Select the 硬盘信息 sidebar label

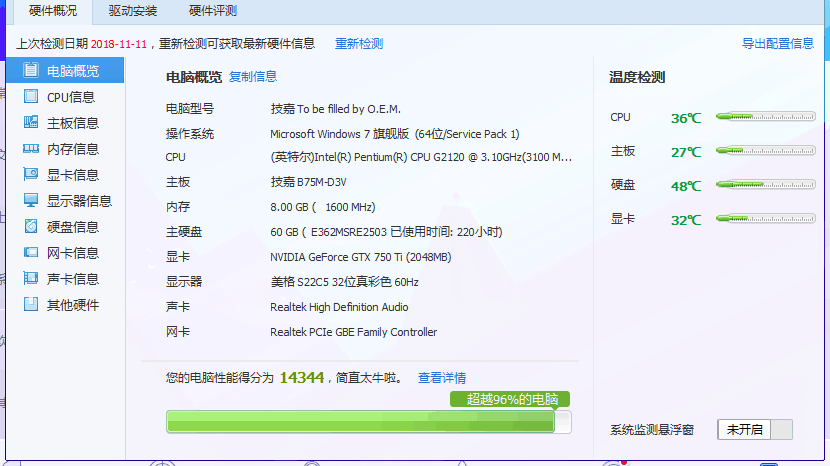coord(73,227)
